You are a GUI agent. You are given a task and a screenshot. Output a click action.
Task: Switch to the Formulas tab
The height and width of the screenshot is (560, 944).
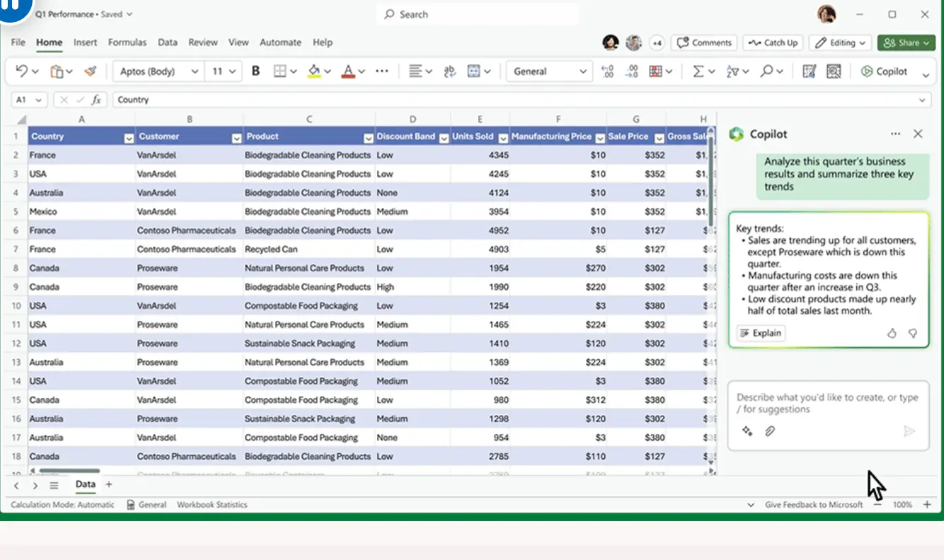[127, 42]
